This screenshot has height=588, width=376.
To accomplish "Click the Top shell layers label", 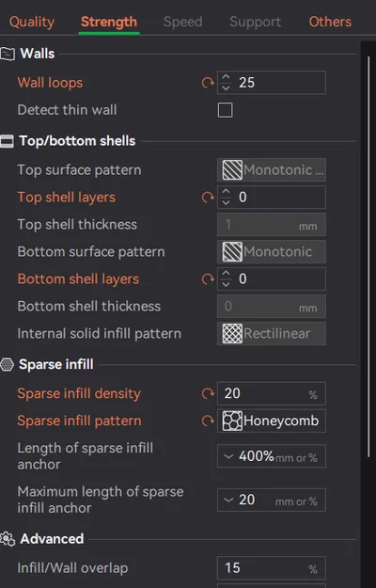I will [x=67, y=198].
